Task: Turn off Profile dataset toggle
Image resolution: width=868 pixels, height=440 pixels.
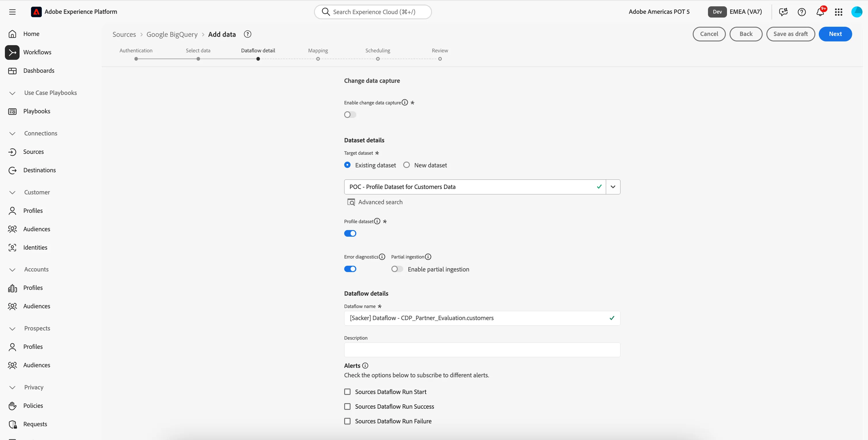Action: pos(350,233)
